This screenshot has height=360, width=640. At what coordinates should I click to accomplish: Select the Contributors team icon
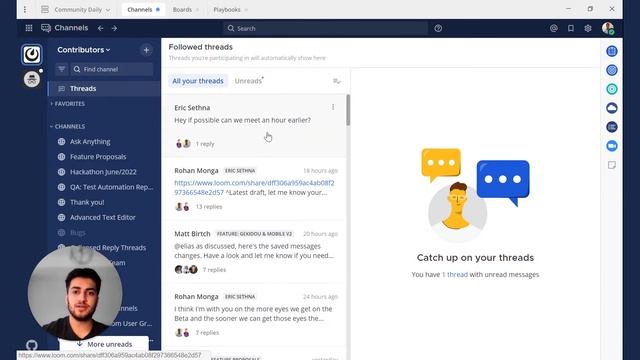tap(31, 54)
